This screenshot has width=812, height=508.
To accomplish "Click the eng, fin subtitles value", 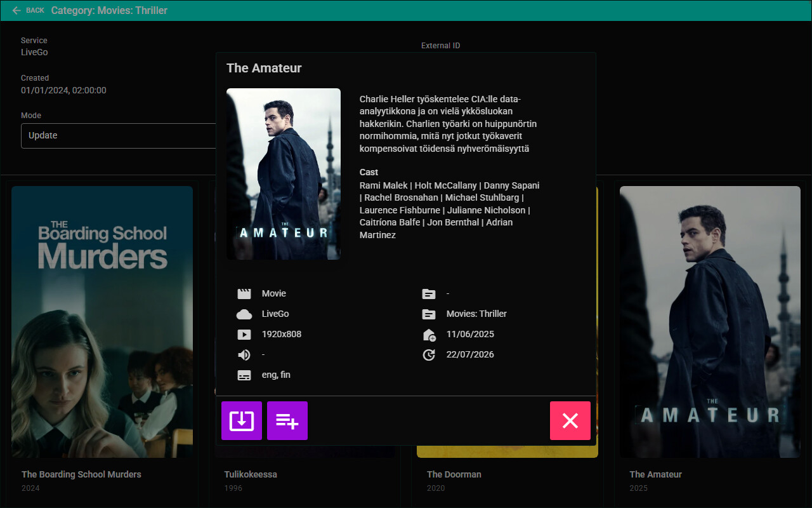I will 276,375.
